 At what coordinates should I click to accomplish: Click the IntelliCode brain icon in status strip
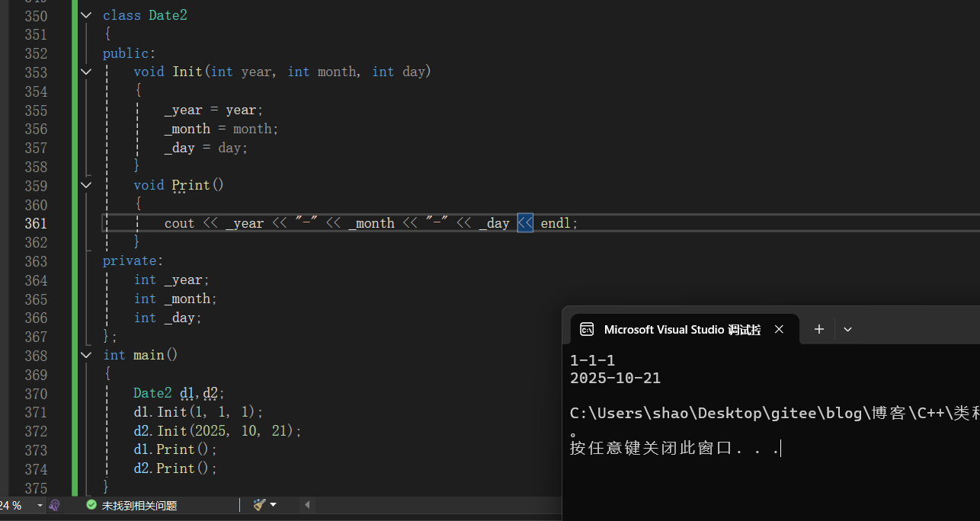(x=54, y=505)
